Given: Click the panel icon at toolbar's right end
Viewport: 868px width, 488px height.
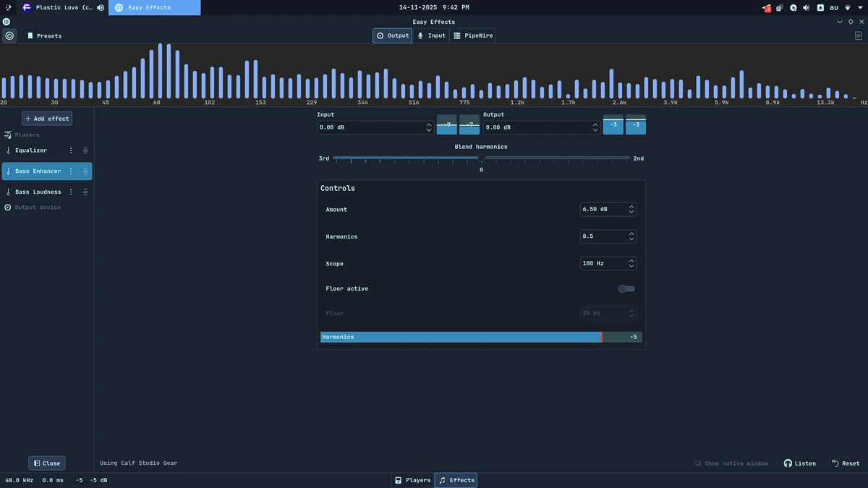Looking at the screenshot, I should [859, 35].
